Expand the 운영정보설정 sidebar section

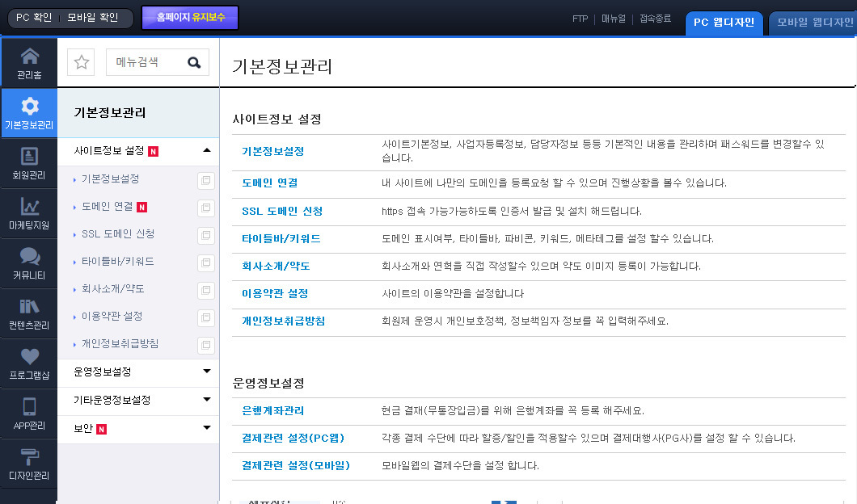[207, 372]
